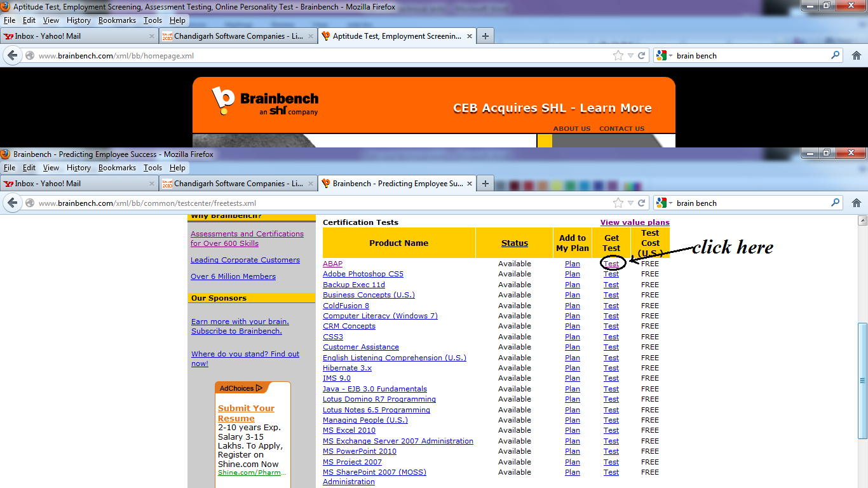Sort by clicking the Status column header
This screenshot has height=488, width=868.
pos(515,243)
